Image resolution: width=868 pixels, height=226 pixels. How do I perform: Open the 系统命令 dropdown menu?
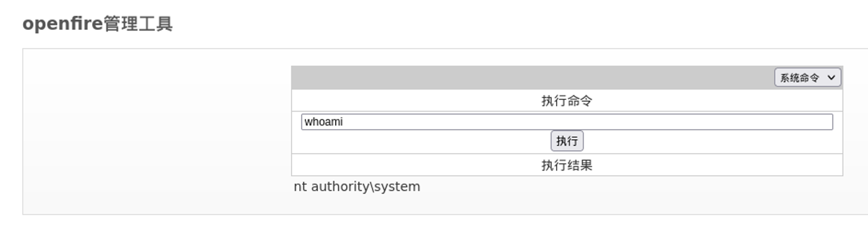[x=807, y=78]
